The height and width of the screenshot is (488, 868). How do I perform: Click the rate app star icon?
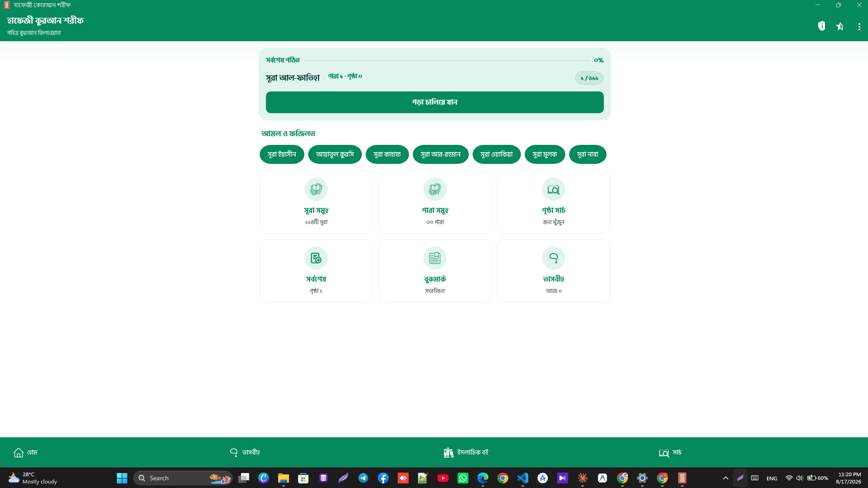pos(840,26)
